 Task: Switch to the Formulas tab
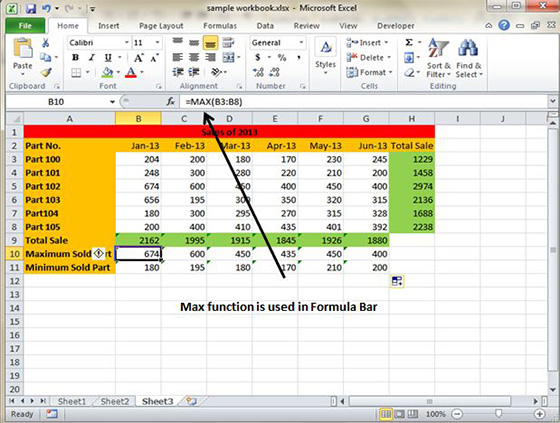pos(220,26)
